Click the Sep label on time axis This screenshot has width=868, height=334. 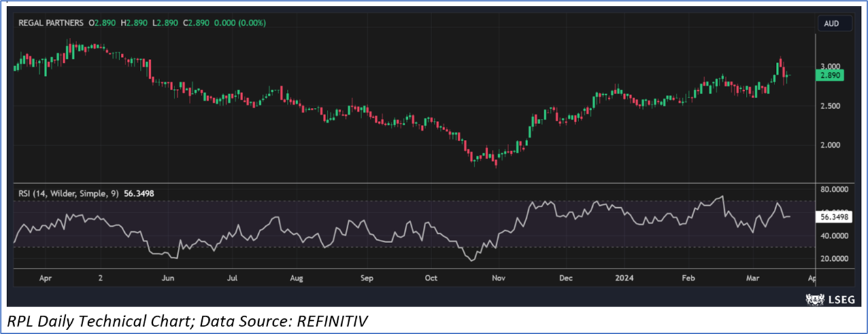pos(366,278)
